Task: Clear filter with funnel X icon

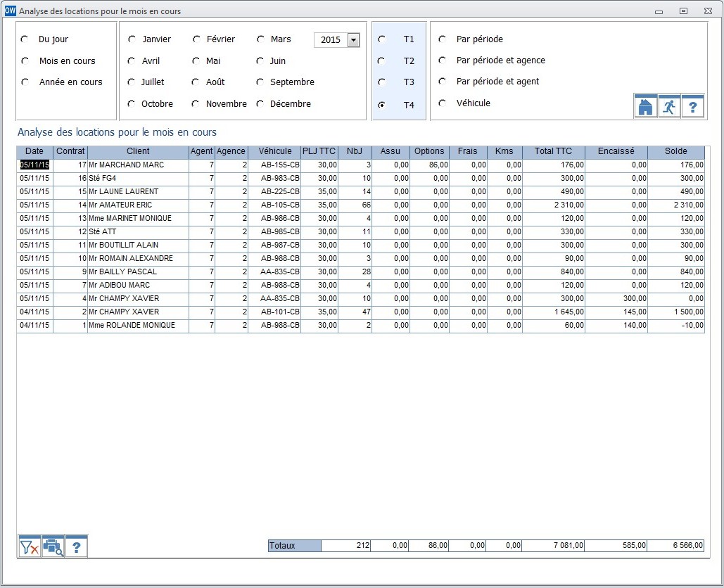Action: tap(30, 547)
